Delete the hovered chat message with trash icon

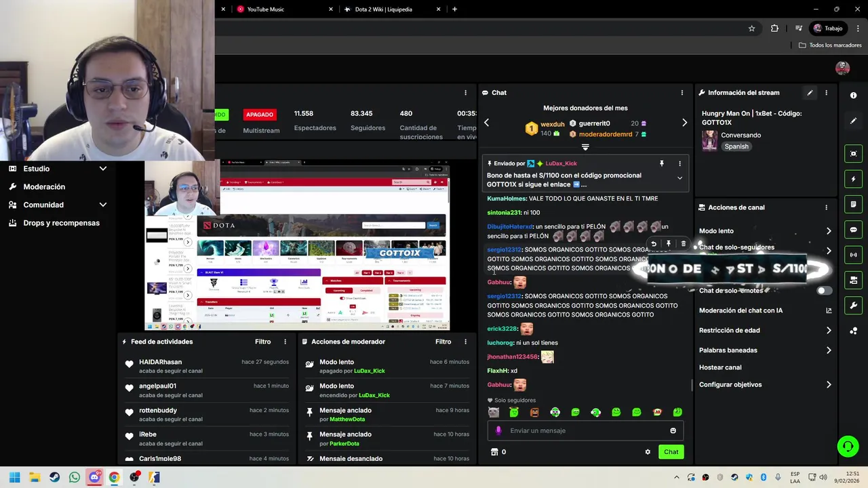(684, 244)
